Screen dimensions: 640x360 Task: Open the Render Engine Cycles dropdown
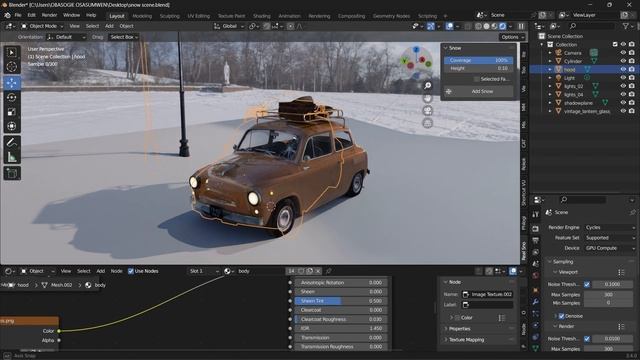point(609,227)
